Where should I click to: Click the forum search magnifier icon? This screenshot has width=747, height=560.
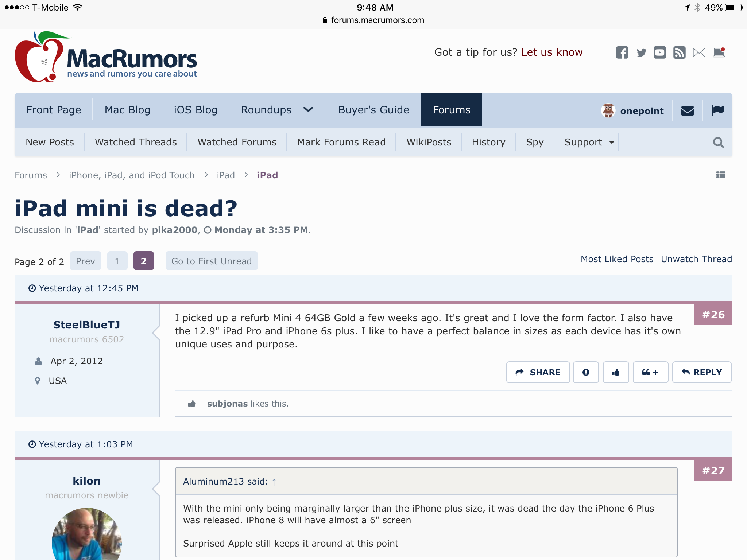718,142
